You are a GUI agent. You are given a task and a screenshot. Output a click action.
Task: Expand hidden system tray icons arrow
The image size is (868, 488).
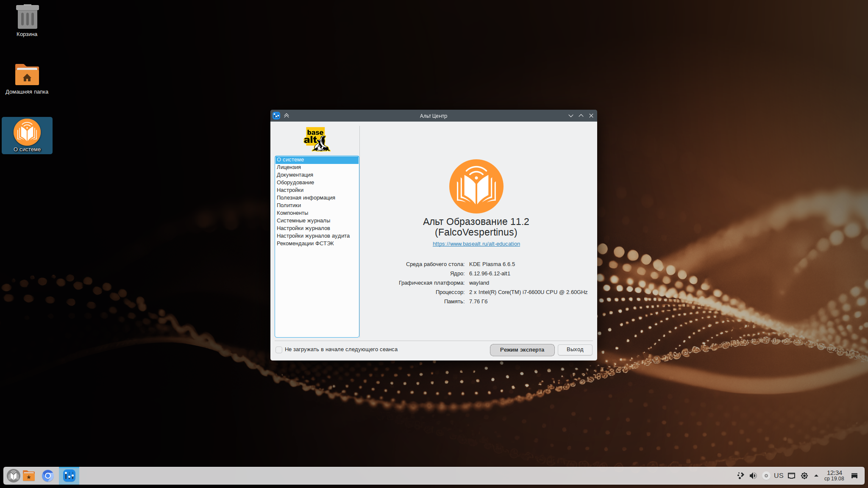pyautogui.click(x=816, y=476)
